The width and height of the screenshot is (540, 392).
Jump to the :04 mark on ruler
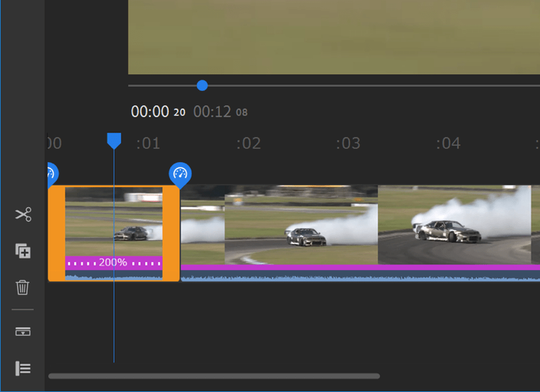click(448, 144)
